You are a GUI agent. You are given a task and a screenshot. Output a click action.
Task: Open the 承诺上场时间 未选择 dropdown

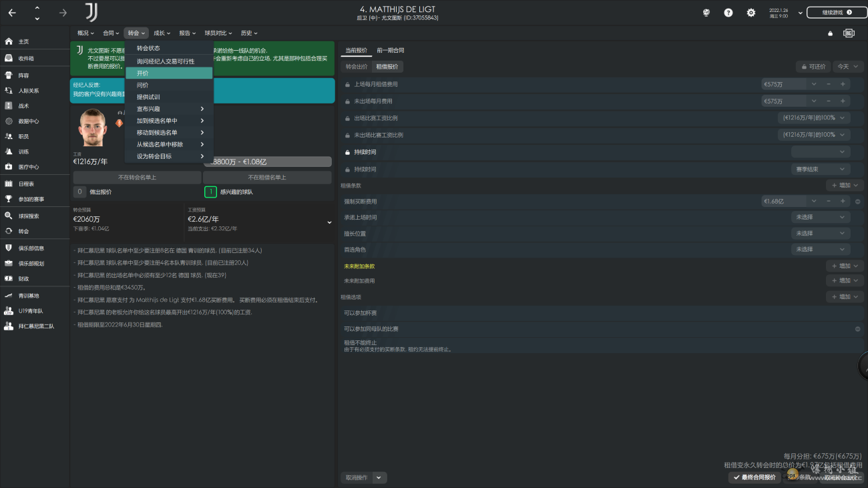821,218
